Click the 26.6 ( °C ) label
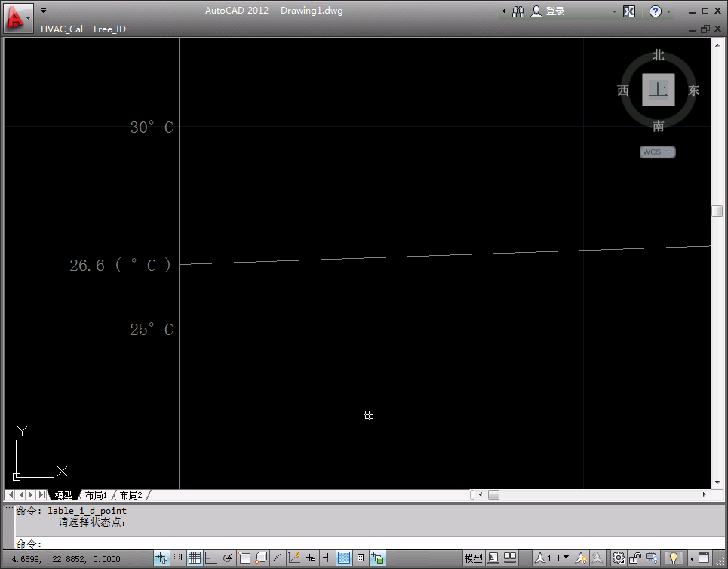This screenshot has width=728, height=569. [x=120, y=265]
